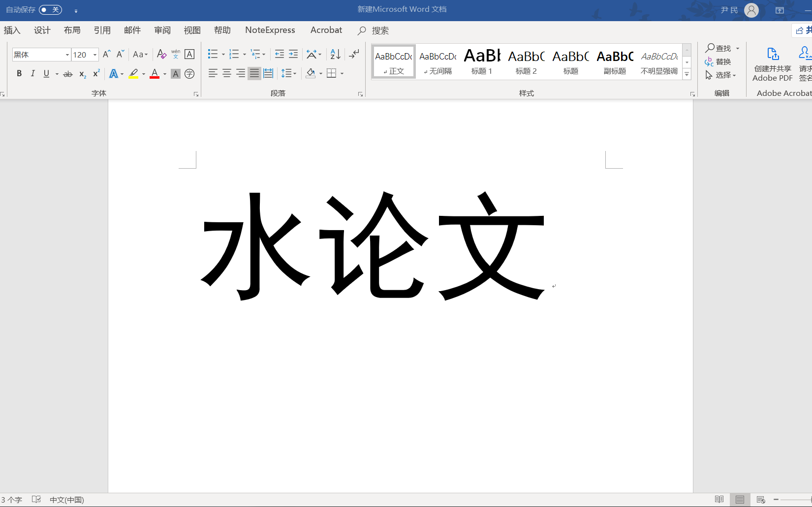
Task: Click Enclose Characters icon
Action: [x=189, y=74]
